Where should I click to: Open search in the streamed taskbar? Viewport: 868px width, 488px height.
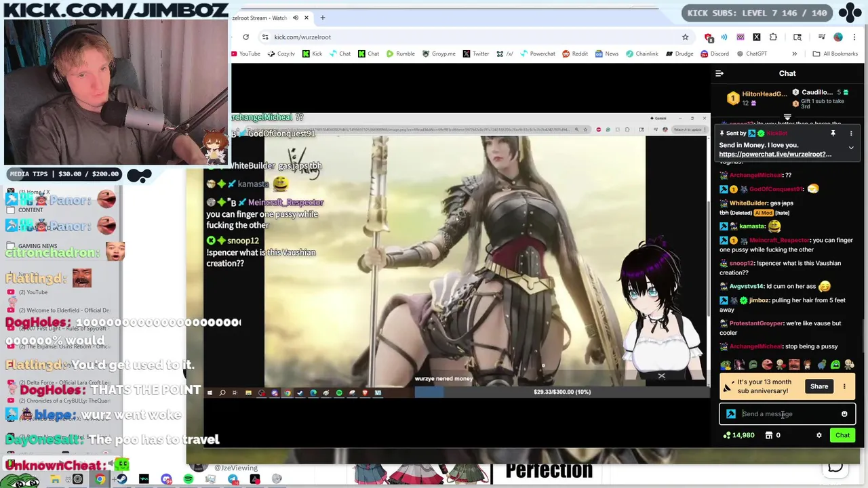222,392
